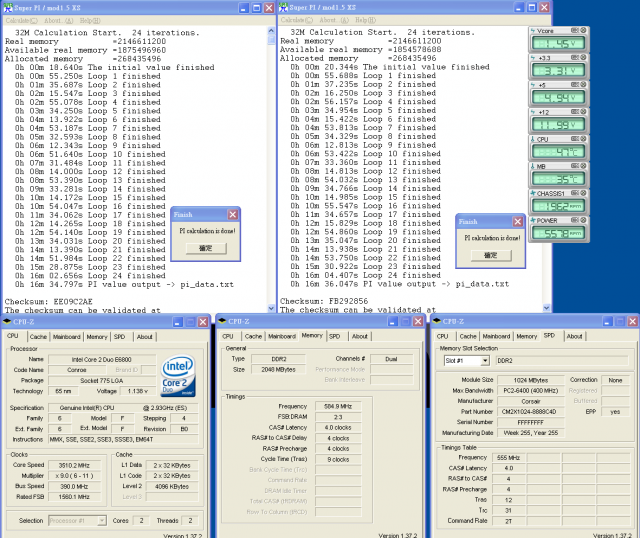This screenshot has height=538, width=640.
Task: Click the lightning bolt icon beside Vcore
Action: [533, 31]
